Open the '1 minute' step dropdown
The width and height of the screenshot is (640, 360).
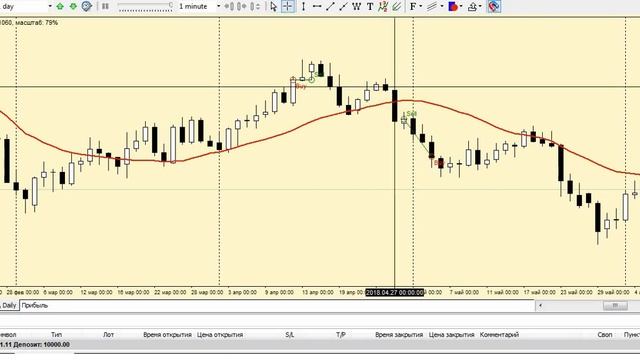(x=218, y=7)
